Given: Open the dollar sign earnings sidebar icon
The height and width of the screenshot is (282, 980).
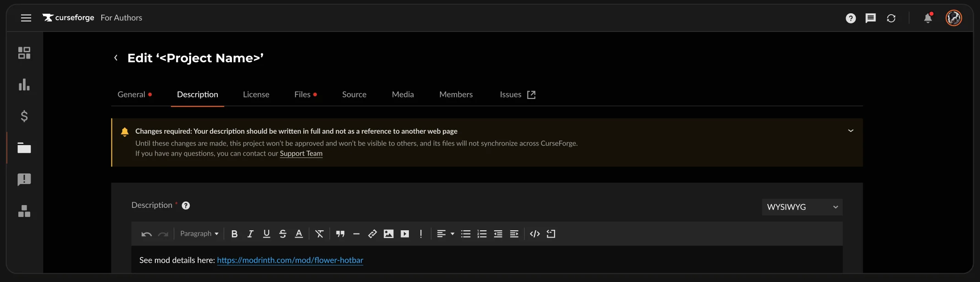Looking at the screenshot, I should point(24,116).
